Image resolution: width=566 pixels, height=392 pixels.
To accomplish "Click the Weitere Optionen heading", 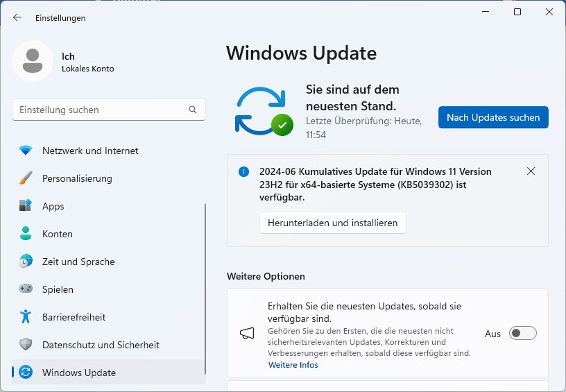I will point(266,276).
